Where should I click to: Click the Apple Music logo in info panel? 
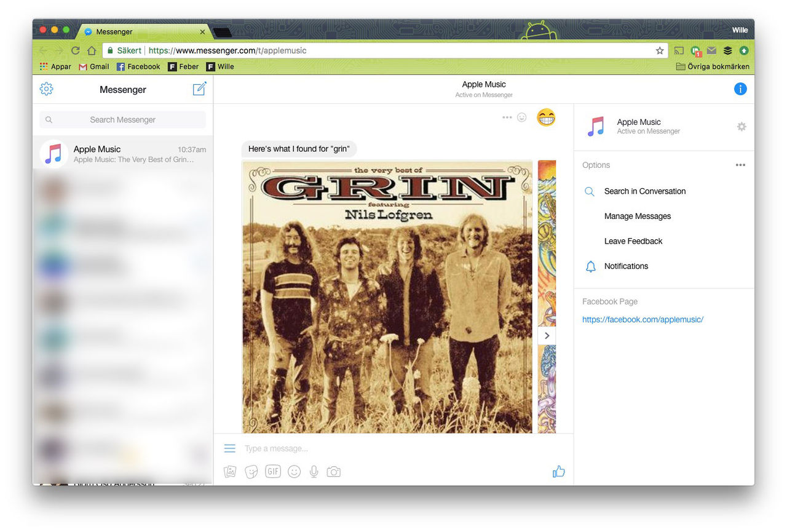click(x=596, y=127)
